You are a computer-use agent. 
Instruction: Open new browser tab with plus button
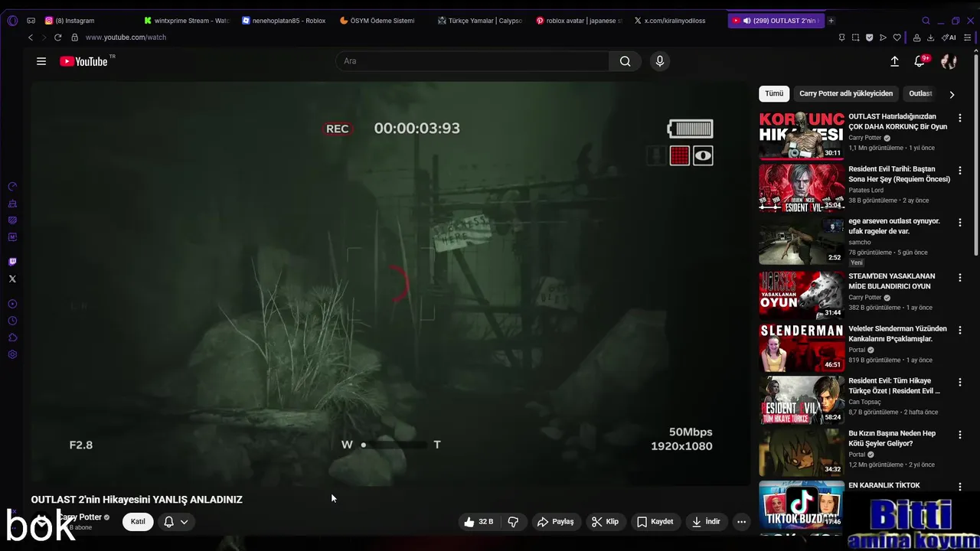point(831,21)
